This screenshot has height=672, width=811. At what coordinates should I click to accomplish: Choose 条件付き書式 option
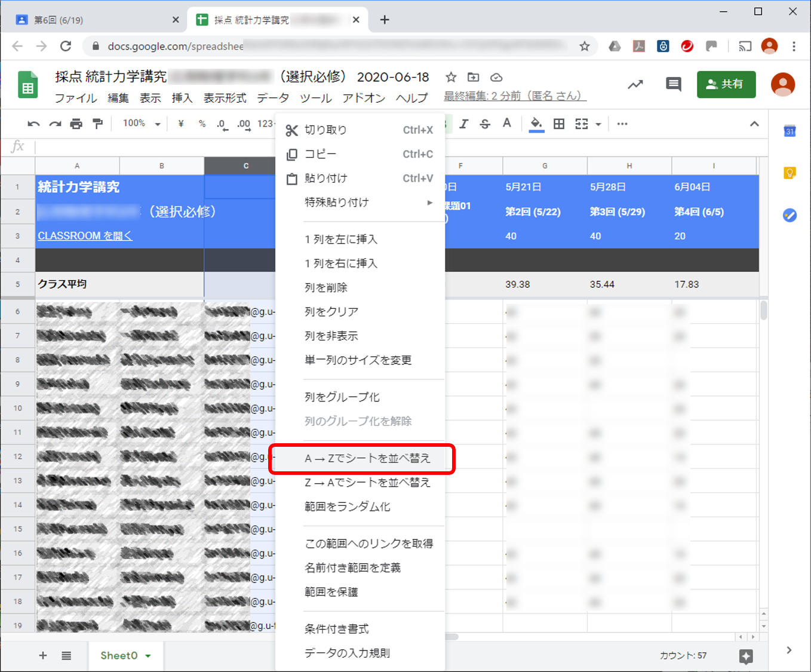click(360, 629)
